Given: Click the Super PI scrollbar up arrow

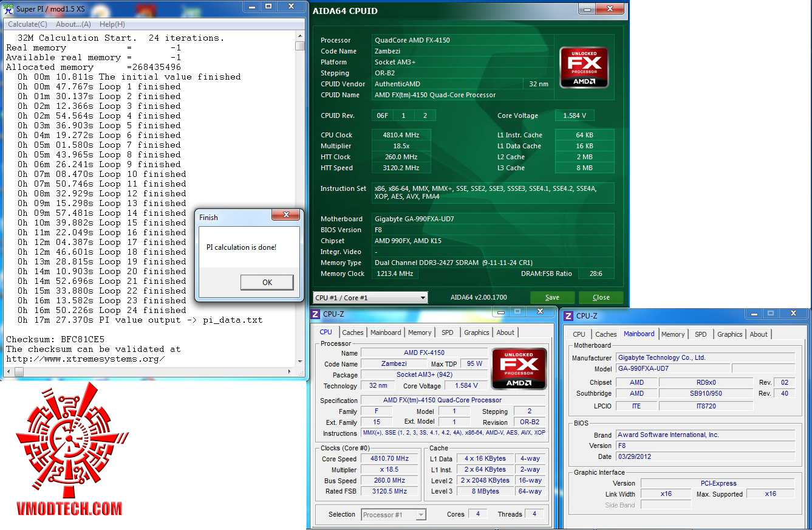Looking at the screenshot, I should pyautogui.click(x=300, y=36).
